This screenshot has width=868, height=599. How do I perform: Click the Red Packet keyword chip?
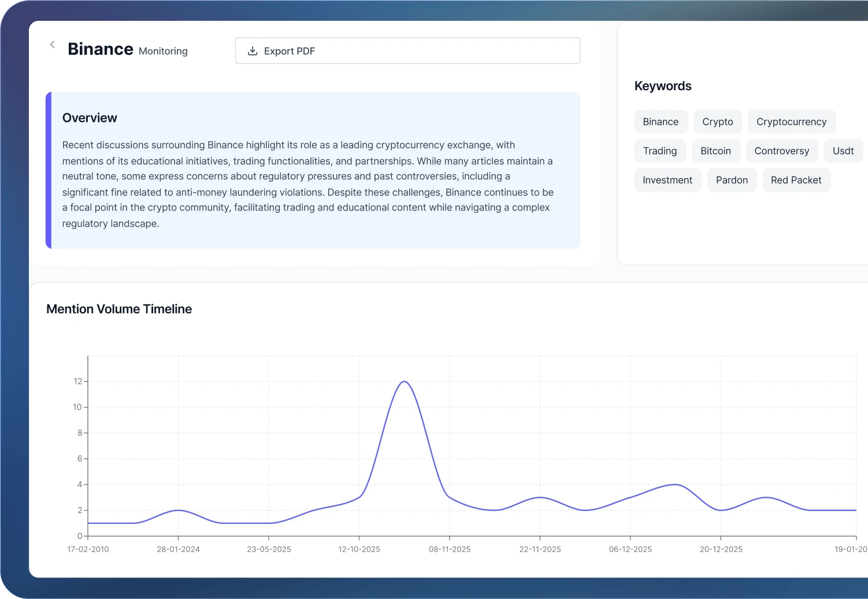click(796, 180)
